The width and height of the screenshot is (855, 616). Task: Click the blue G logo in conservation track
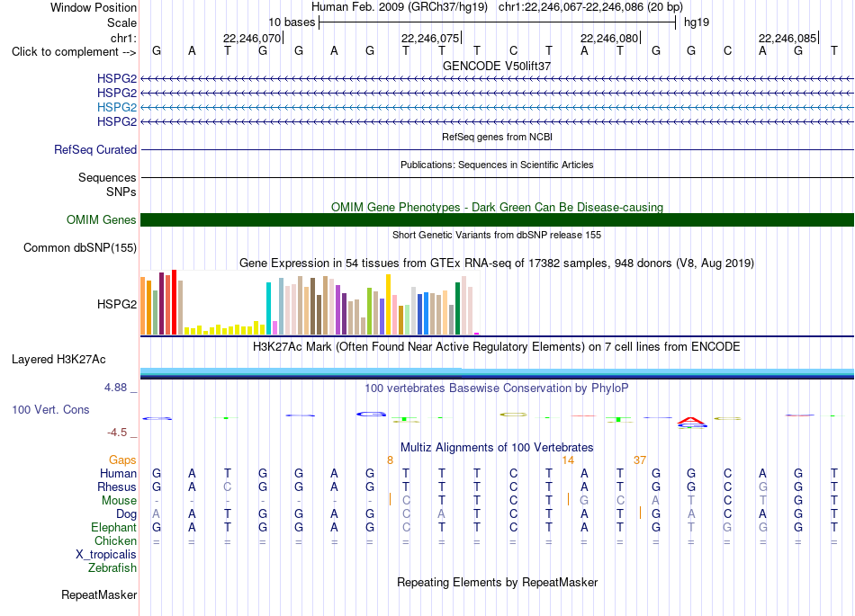point(372,415)
